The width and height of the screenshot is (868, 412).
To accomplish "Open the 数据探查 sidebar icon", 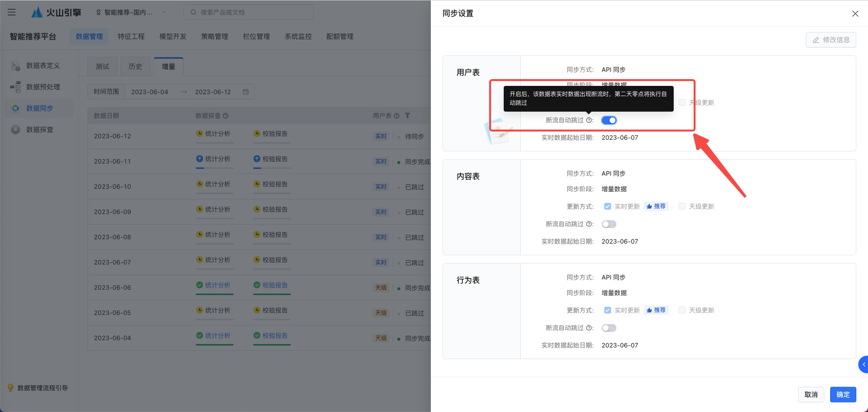I will click(16, 130).
